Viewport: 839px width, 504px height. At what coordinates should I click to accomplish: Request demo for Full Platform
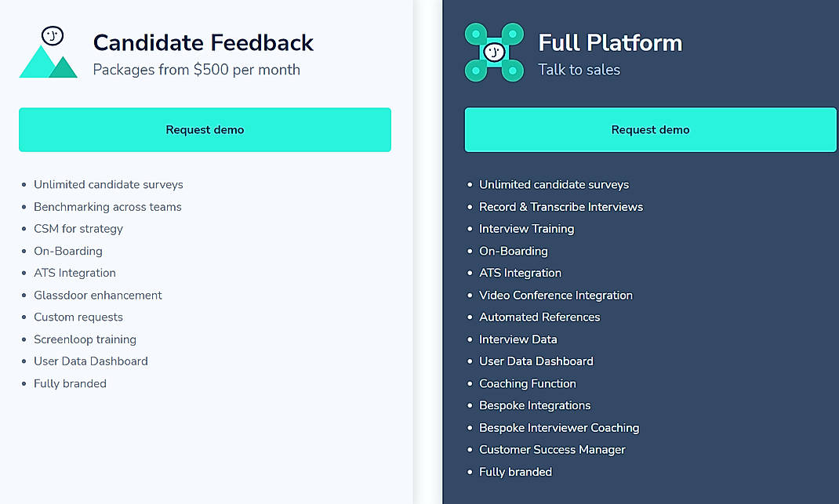click(x=650, y=130)
